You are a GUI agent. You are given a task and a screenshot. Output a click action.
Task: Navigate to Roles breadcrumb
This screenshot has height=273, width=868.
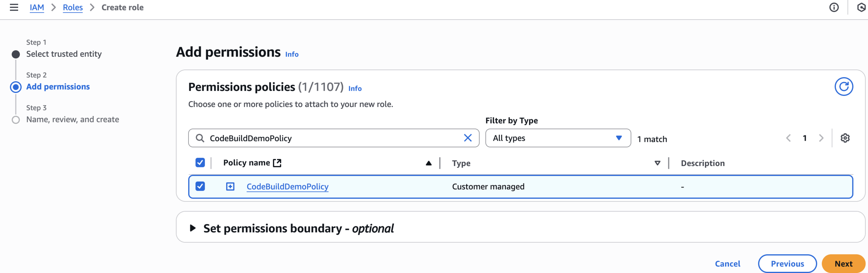pos(73,7)
